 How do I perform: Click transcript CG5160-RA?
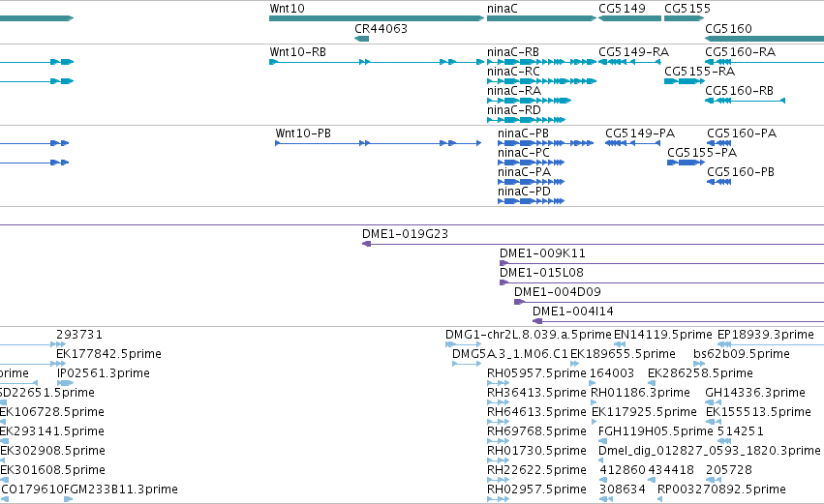764,62
